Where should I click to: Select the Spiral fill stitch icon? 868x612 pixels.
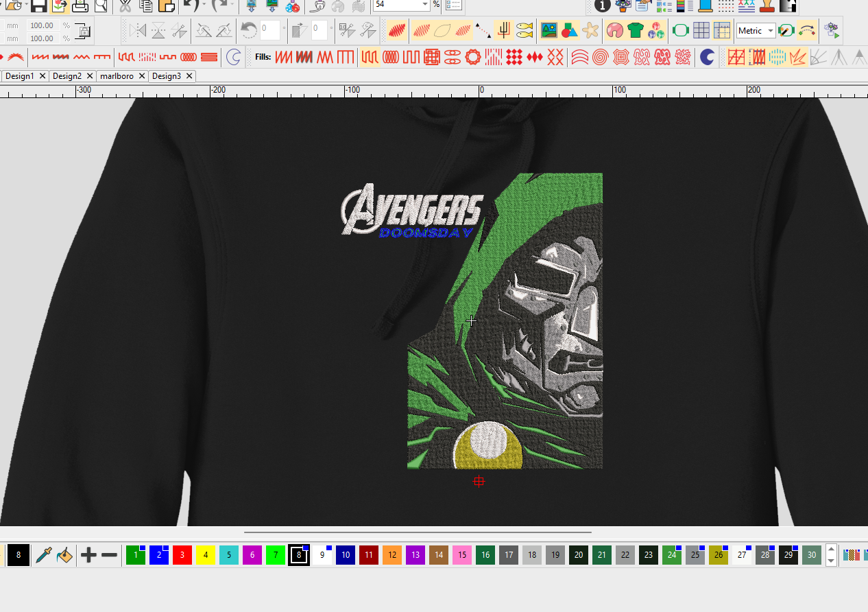(x=600, y=57)
